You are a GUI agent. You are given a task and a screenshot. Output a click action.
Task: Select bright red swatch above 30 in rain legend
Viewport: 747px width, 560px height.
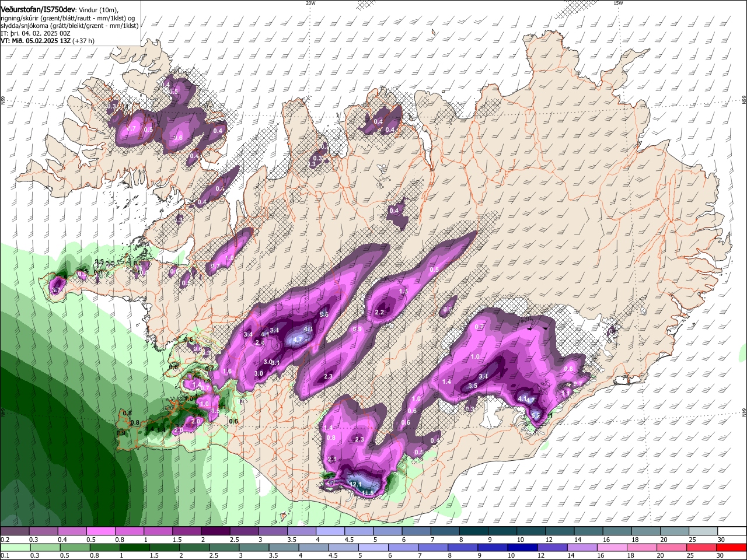[x=732, y=547]
